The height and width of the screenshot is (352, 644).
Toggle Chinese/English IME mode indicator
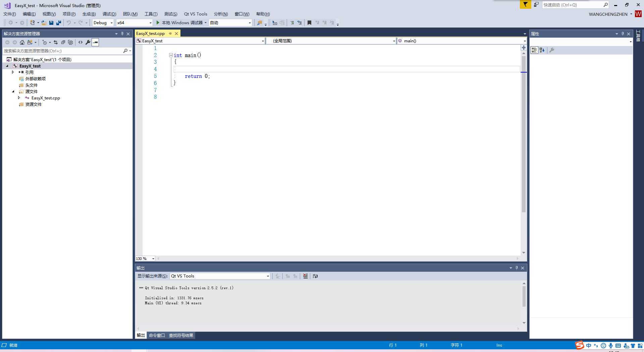coord(589,346)
